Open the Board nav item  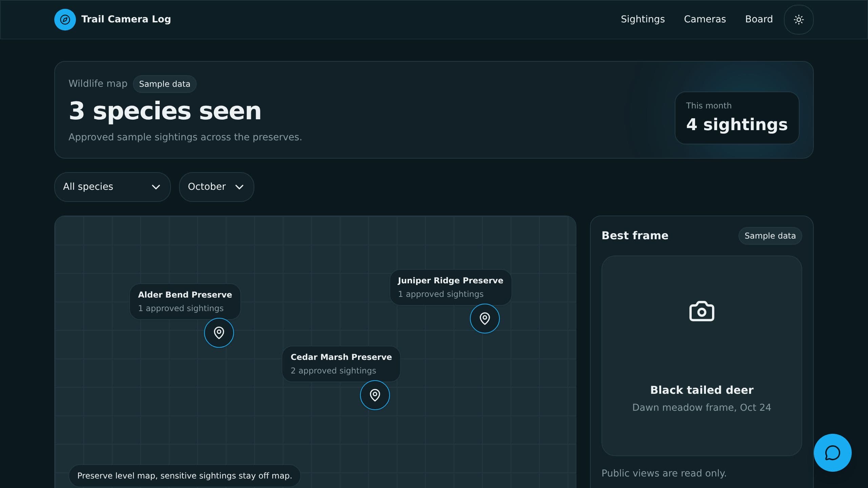[759, 19]
